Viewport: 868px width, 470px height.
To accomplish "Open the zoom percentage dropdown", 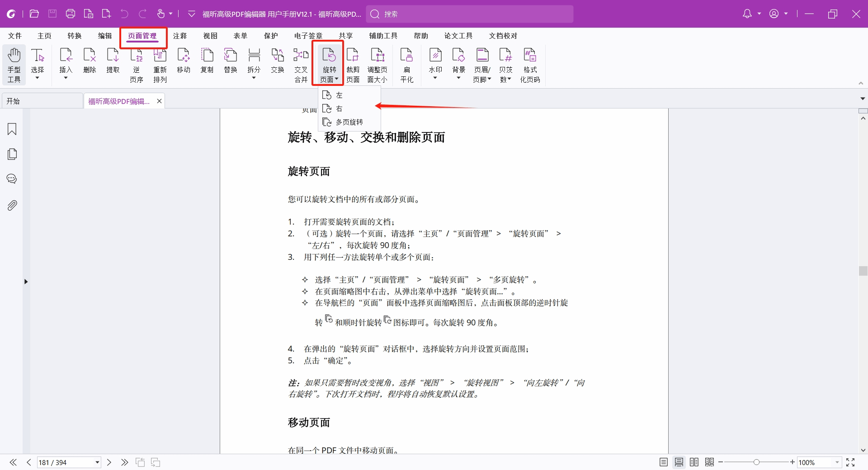I will pos(837,462).
